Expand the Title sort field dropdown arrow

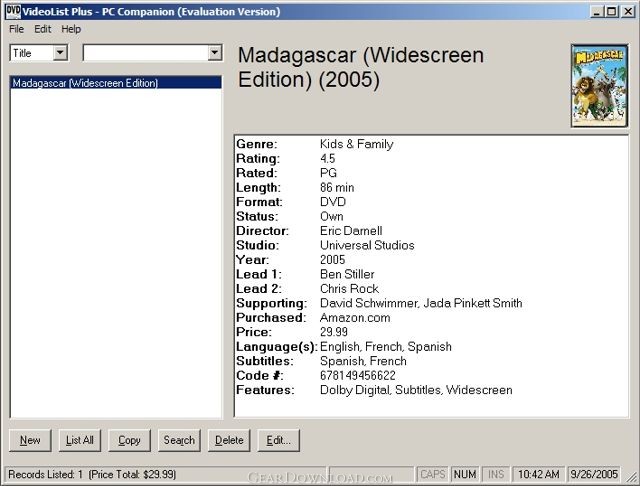point(60,53)
